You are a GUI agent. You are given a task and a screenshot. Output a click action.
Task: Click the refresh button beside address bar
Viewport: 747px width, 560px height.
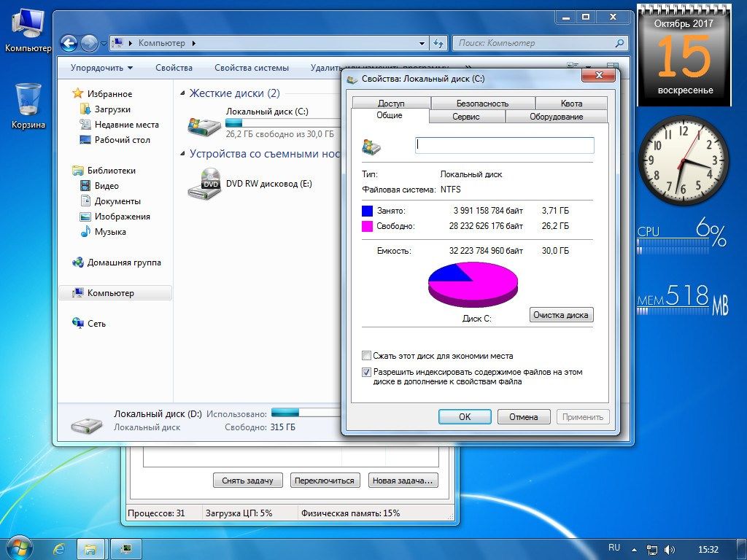pyautogui.click(x=438, y=43)
